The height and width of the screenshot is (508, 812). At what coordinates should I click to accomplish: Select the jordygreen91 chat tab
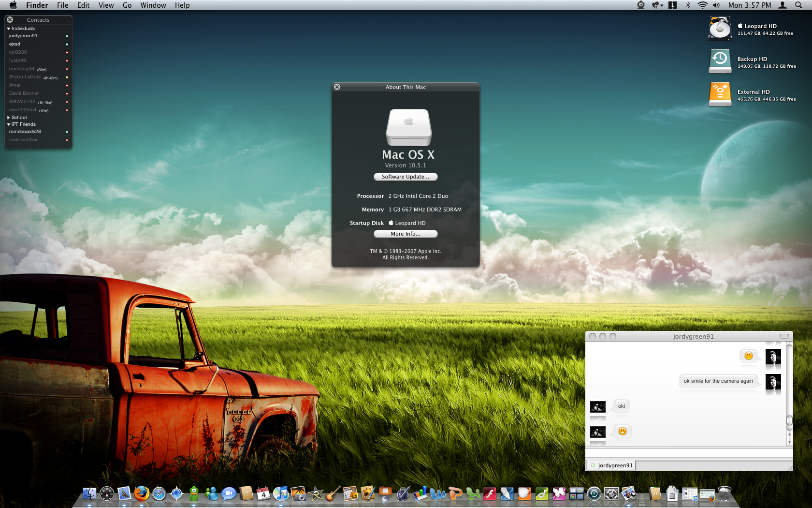point(611,465)
